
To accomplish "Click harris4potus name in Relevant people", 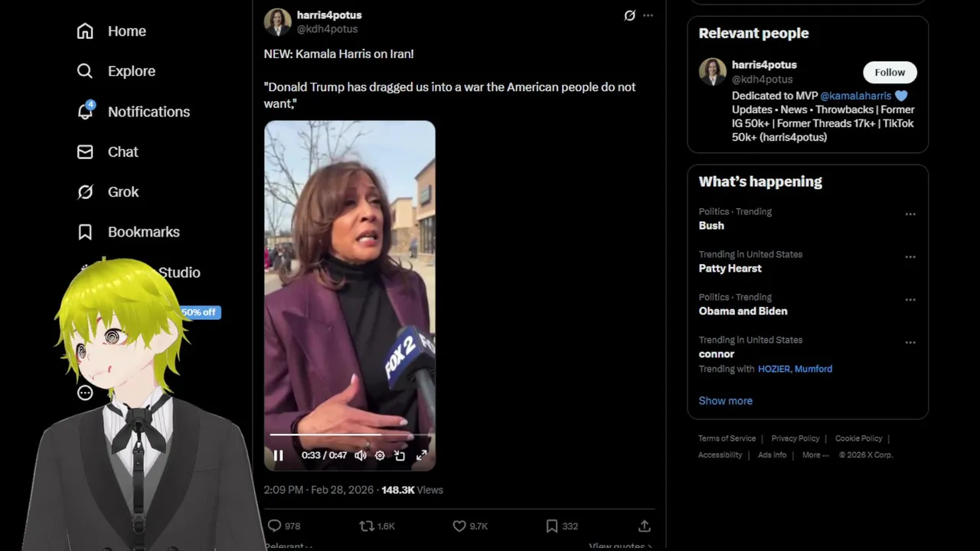I will (764, 65).
